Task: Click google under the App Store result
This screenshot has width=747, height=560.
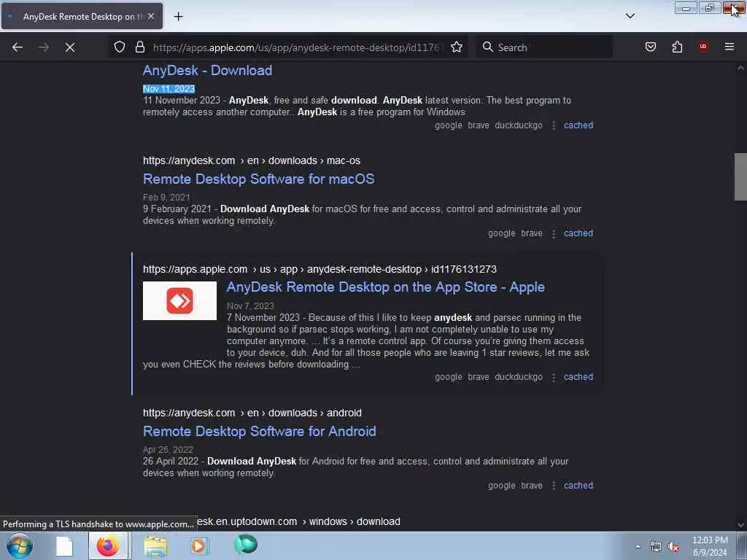Action: [x=449, y=377]
